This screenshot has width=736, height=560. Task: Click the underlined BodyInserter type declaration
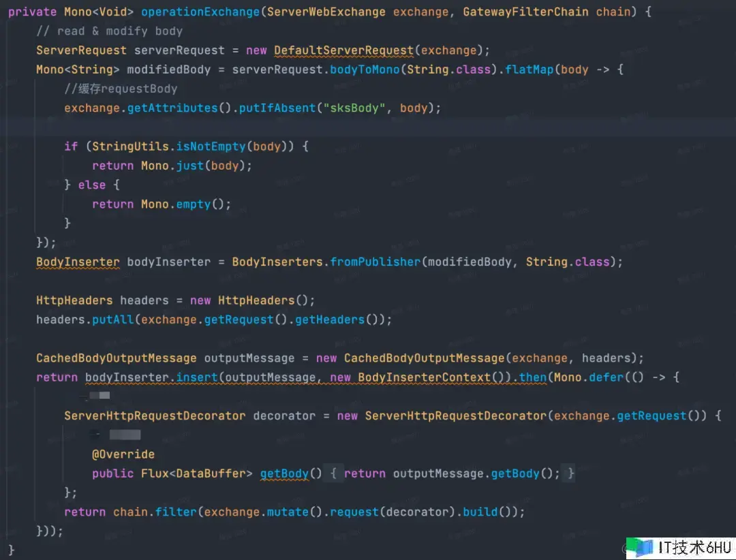(78, 262)
